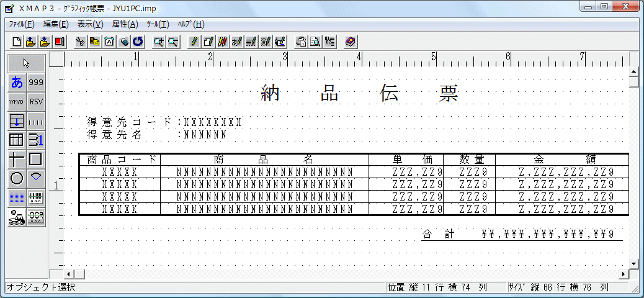
Task: Click the 単価 column header
Action: (x=413, y=160)
